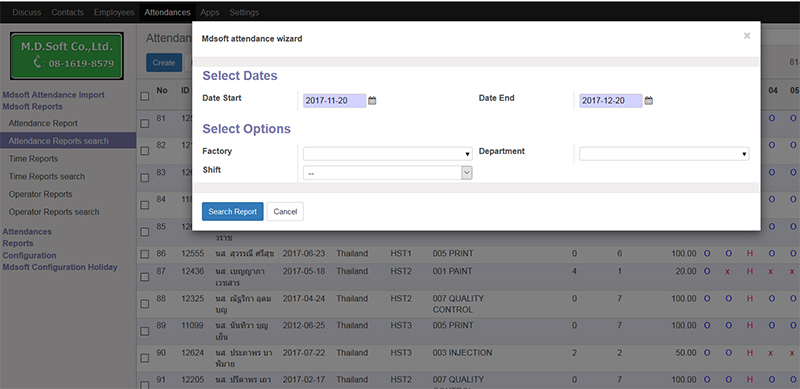800x389 pixels.
Task: Click the Cancel button in the wizard
Action: click(285, 211)
